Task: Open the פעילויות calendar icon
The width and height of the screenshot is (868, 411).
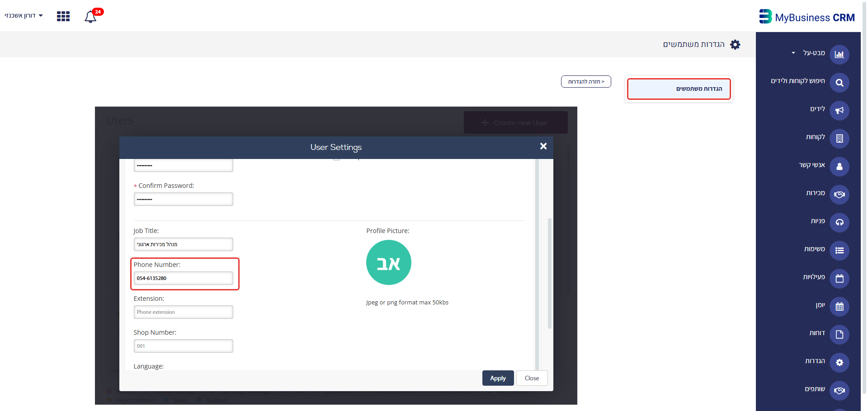Action: coord(840,279)
